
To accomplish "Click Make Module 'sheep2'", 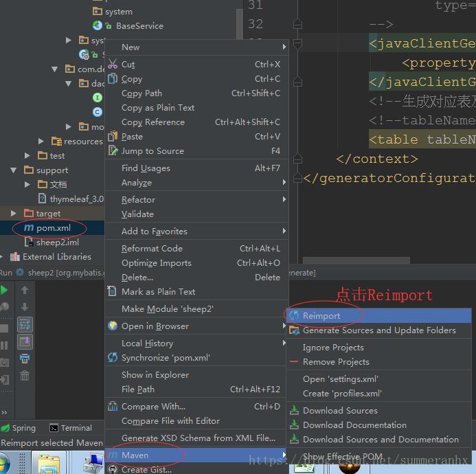I will pos(196,309).
